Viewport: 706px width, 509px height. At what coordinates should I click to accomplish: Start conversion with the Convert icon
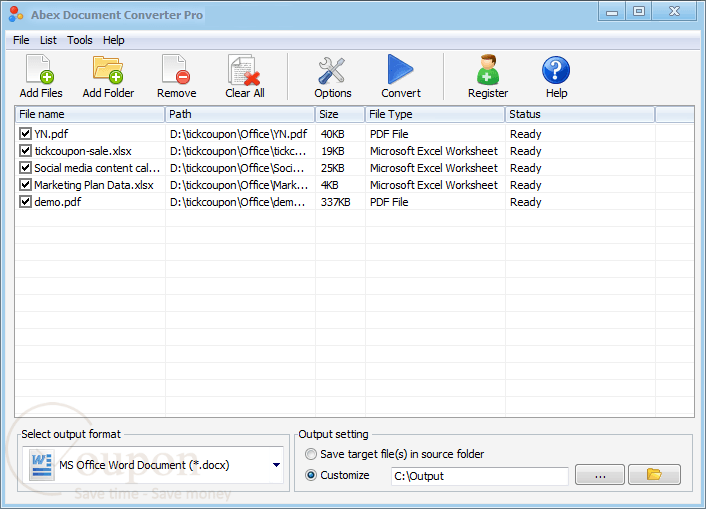coord(400,69)
